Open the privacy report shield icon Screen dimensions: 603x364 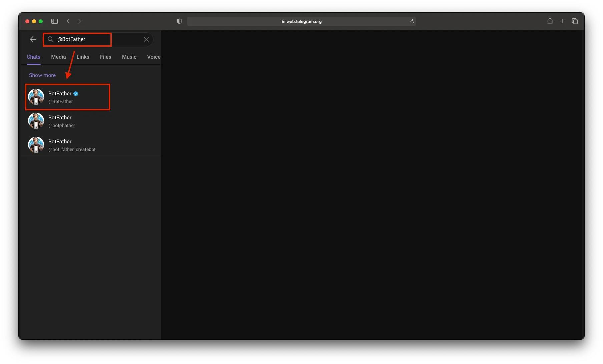point(179,21)
